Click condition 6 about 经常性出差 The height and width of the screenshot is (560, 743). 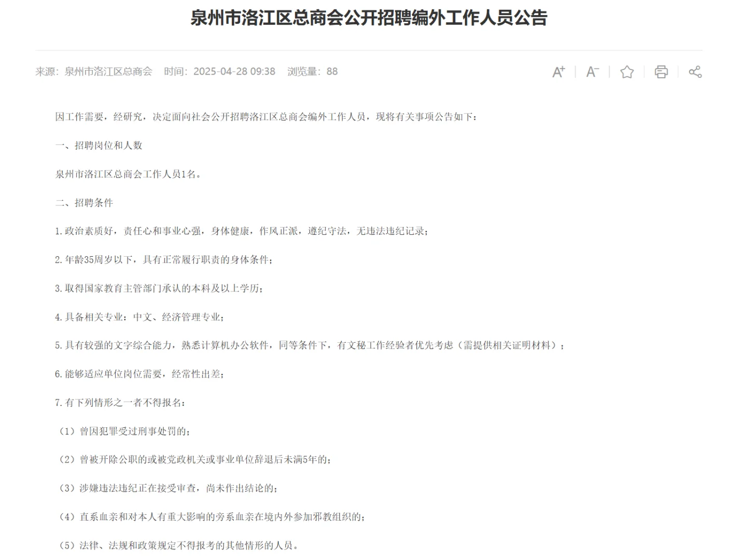point(140,374)
